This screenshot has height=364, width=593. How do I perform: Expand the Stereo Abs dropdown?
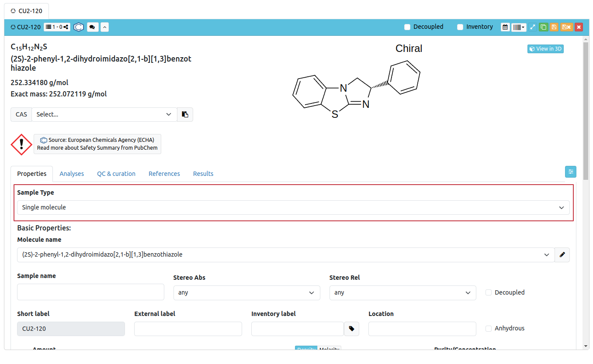pyautogui.click(x=246, y=293)
